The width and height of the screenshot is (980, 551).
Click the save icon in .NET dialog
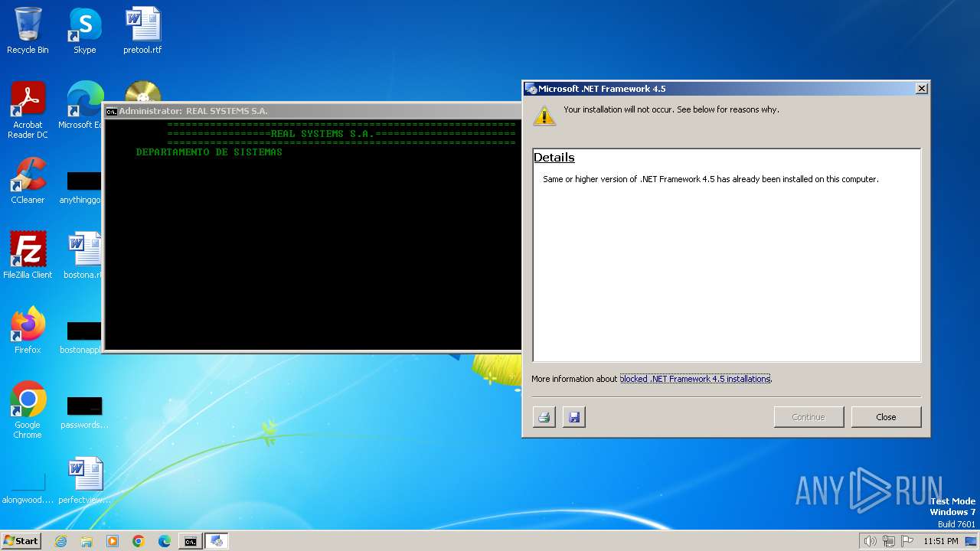[574, 417]
